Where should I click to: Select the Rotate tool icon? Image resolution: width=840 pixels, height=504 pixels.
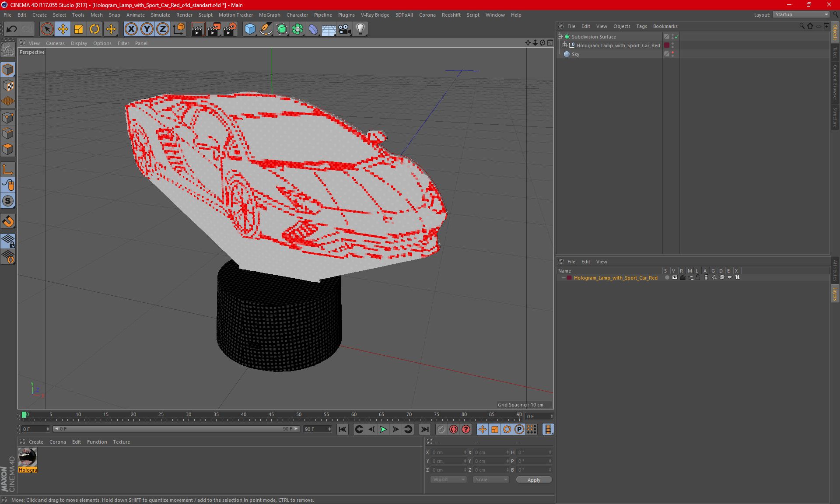pos(94,29)
